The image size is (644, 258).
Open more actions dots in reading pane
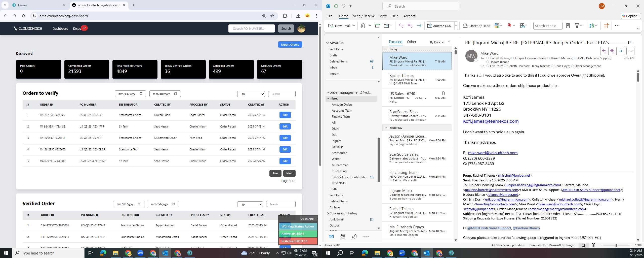(x=630, y=51)
